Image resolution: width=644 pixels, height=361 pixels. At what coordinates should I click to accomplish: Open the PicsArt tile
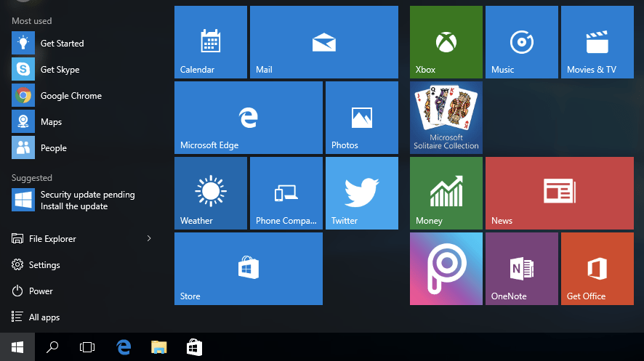pyautogui.click(x=446, y=269)
